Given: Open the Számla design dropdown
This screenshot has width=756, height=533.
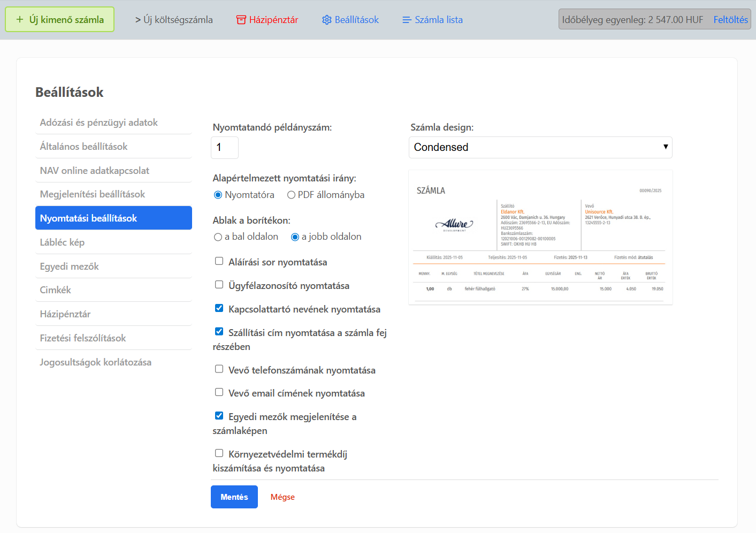Looking at the screenshot, I should [x=540, y=147].
